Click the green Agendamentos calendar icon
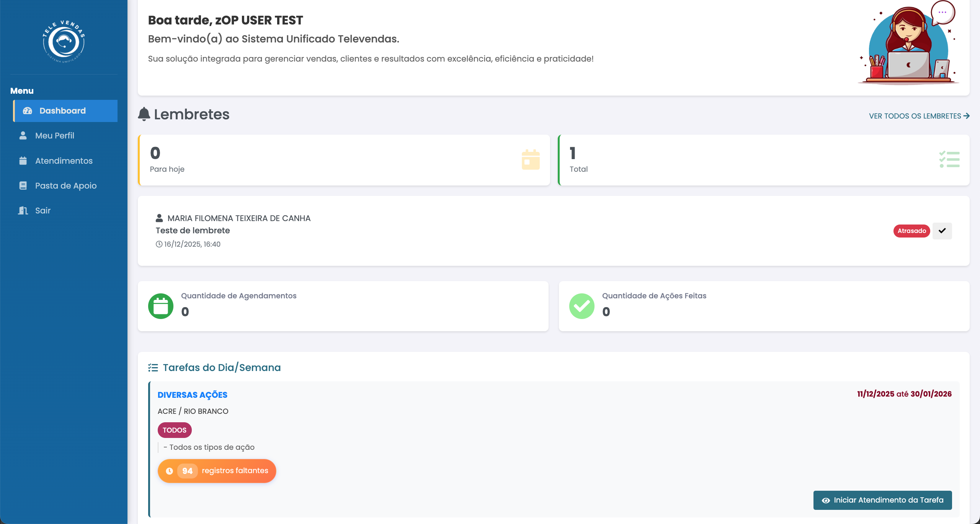The height and width of the screenshot is (524, 980). 161,306
